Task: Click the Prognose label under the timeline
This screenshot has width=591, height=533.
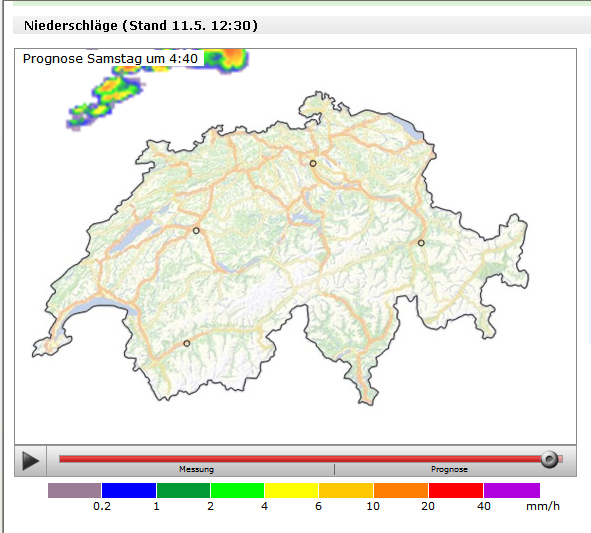Action: coord(449,469)
